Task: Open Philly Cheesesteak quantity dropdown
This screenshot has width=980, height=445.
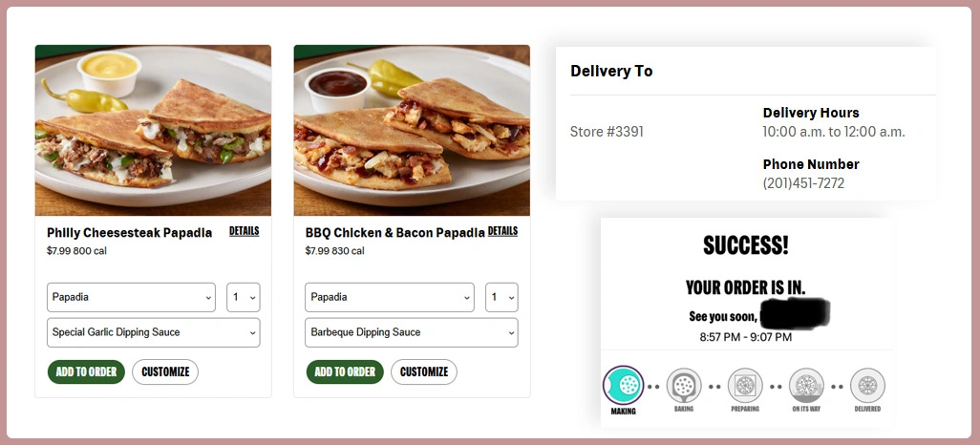Action: pyautogui.click(x=244, y=298)
